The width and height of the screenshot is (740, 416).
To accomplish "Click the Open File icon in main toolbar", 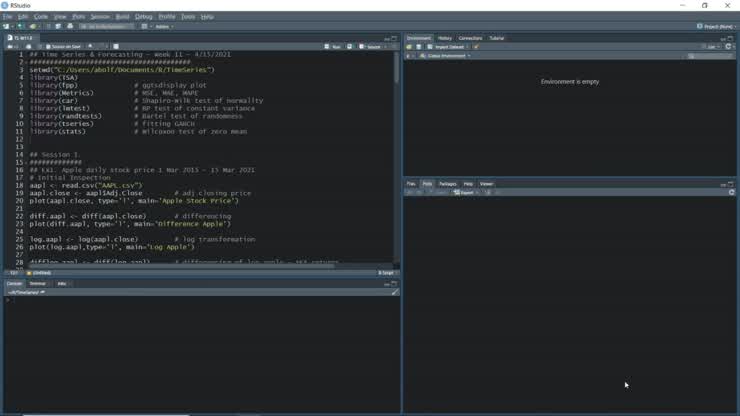I will pyautogui.click(x=33, y=26).
